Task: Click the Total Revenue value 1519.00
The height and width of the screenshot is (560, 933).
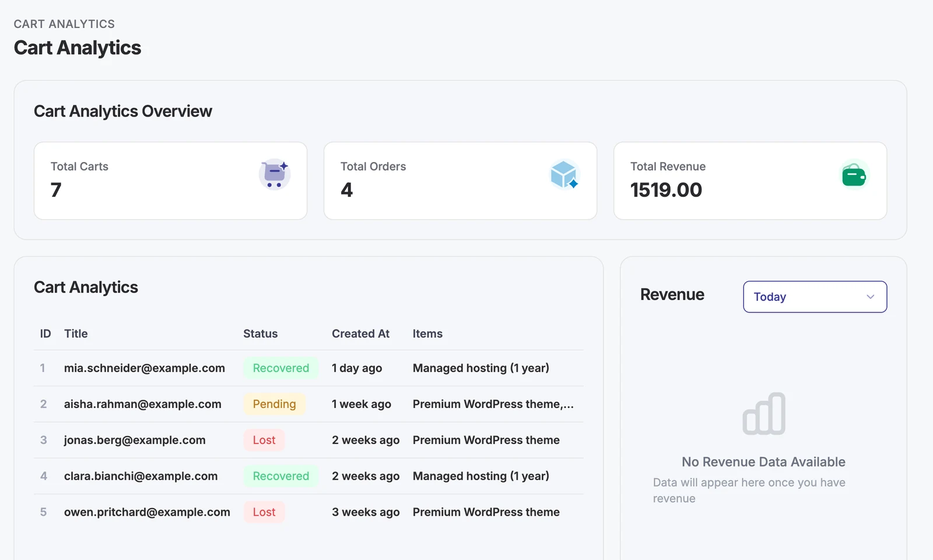Action: click(x=666, y=190)
